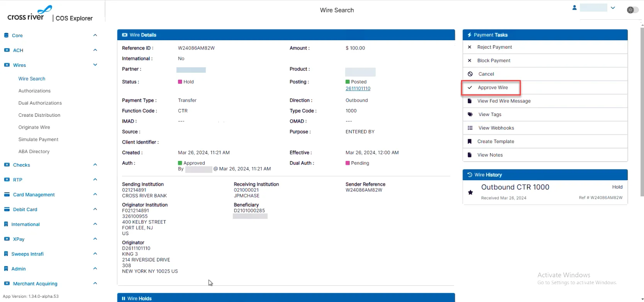The image size is (644, 302).
Task: Expand the Merchant Acquiring chevron
Action: point(95,283)
